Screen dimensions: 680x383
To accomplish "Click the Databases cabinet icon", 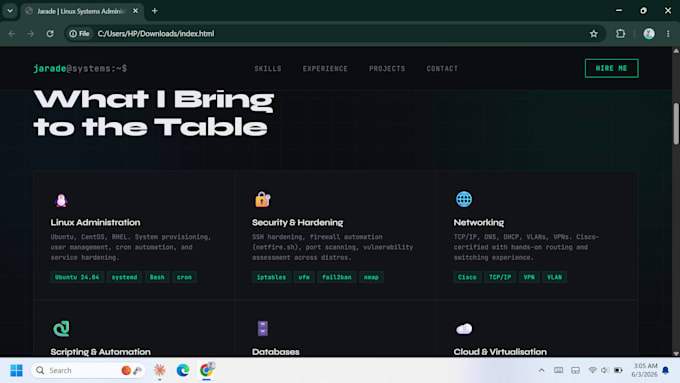I will (x=263, y=328).
